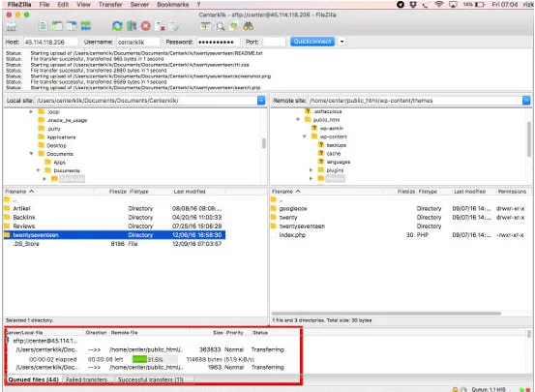535x392 pixels.
Task: Select the twentyseventeen directory in remote list
Action: coord(401,226)
